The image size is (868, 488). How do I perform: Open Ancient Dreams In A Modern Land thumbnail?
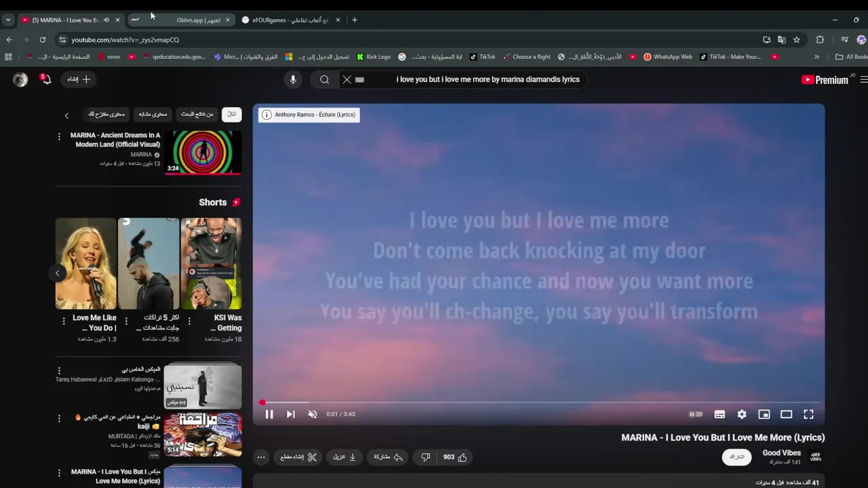[203, 152]
